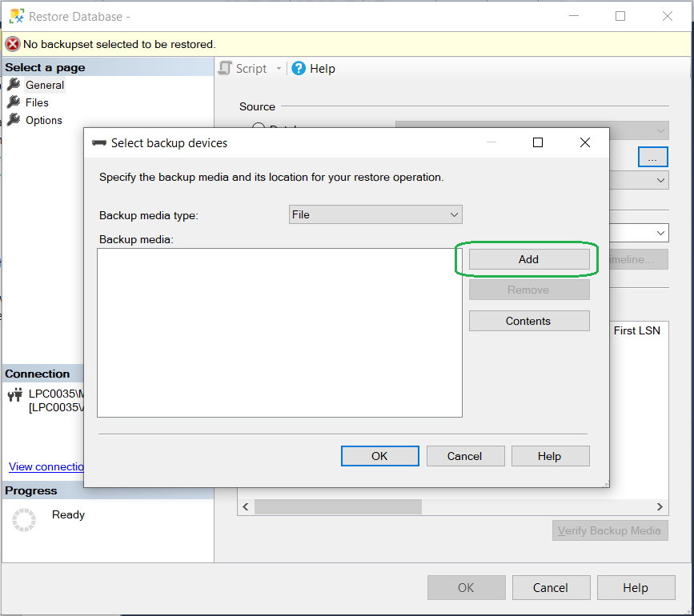
Task: Click Cancel in Restore Database window
Action: (x=551, y=588)
